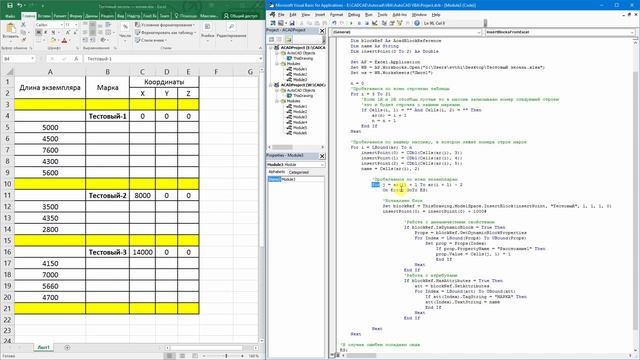The width and height of the screenshot is (640, 360).
Task: Toggle Design Mode in VBA toolbar
Action: pos(375,23)
